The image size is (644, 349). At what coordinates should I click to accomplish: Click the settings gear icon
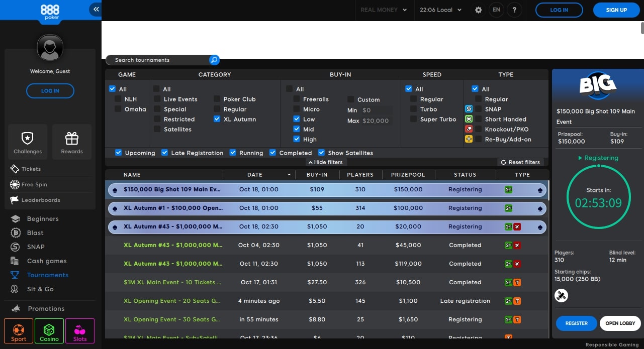tap(478, 10)
